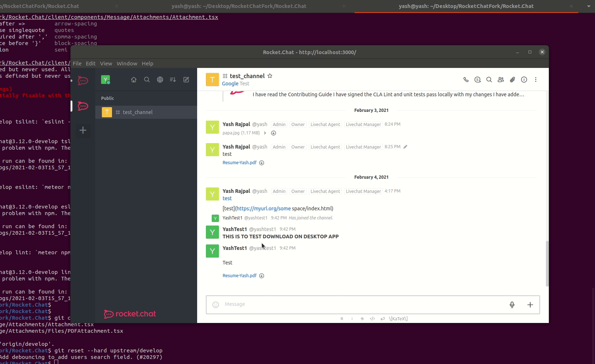The image size is (595, 364).
Task: Open Resume-Yash.pdf link from 8:25 PM
Action: point(239,163)
